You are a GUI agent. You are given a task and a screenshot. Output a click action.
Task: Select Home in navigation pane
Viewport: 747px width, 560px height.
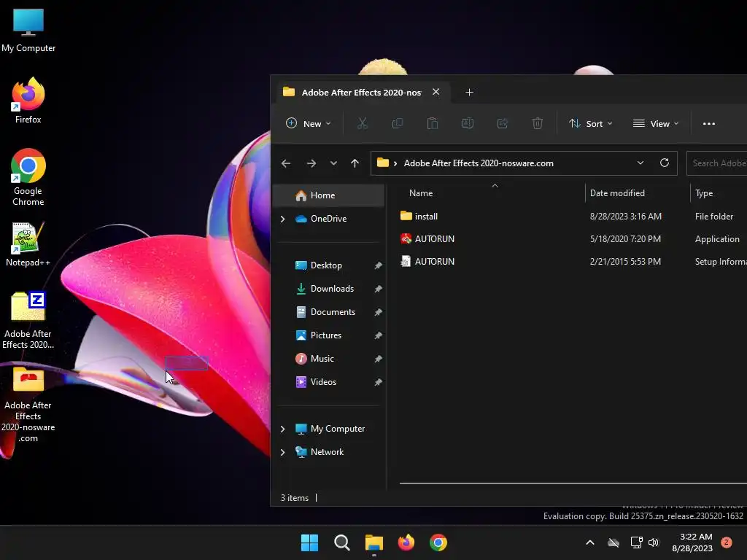pos(329,195)
